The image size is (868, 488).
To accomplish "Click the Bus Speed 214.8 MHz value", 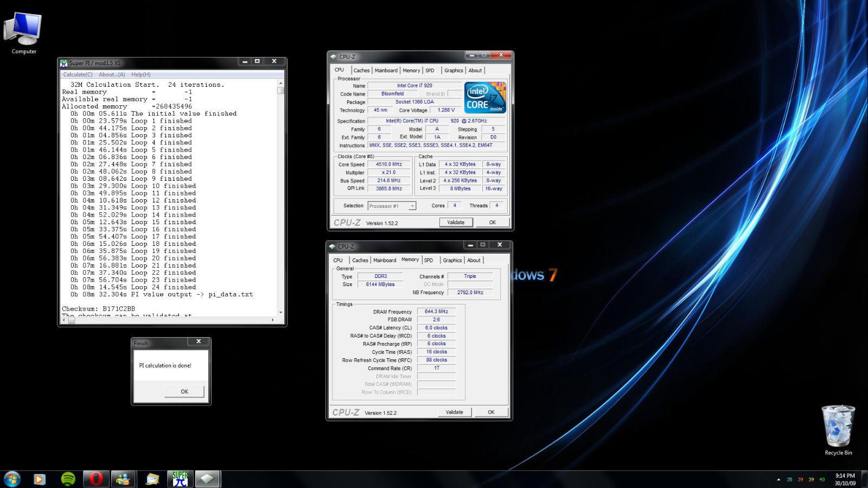I will [389, 180].
